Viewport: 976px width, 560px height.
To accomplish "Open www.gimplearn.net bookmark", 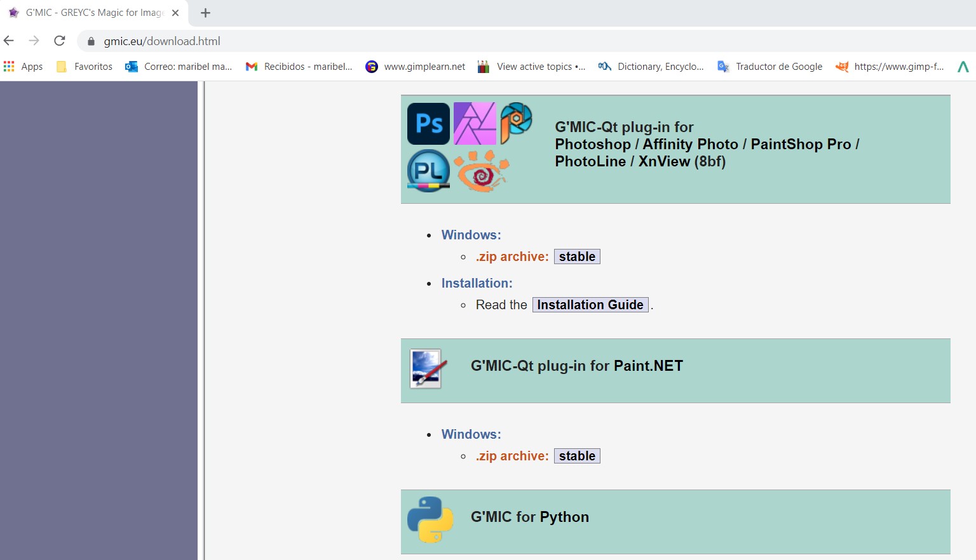I will coord(416,66).
